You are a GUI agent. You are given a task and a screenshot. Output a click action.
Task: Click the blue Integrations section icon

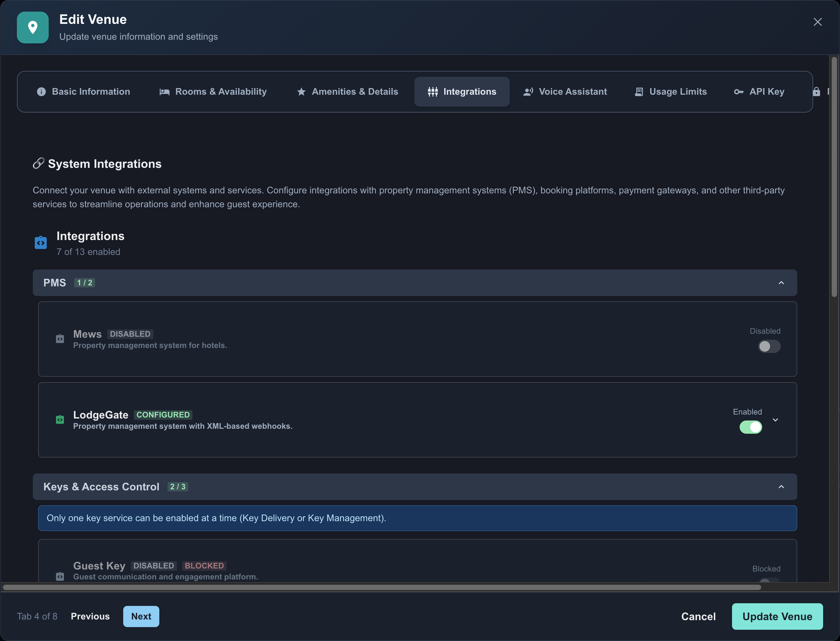click(41, 242)
